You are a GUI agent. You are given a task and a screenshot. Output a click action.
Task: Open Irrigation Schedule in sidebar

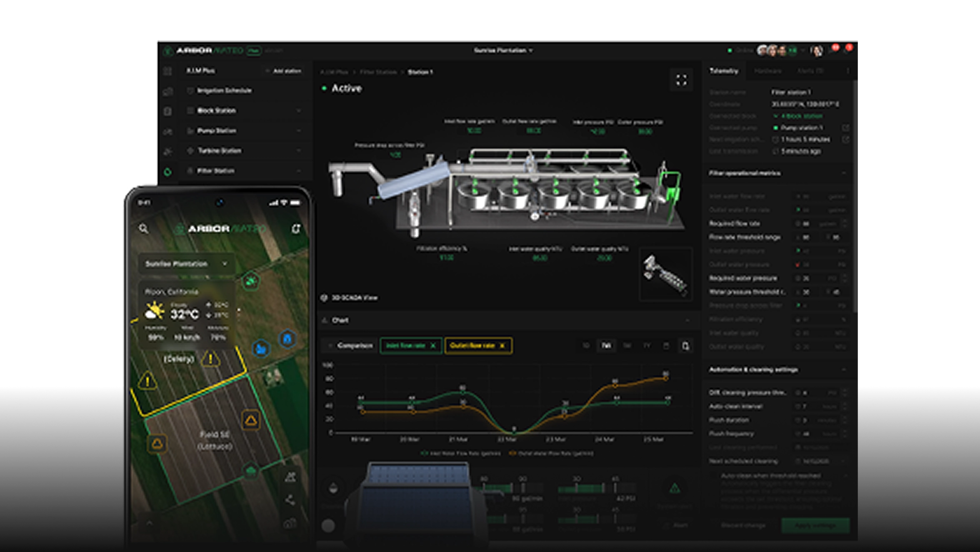click(x=224, y=90)
